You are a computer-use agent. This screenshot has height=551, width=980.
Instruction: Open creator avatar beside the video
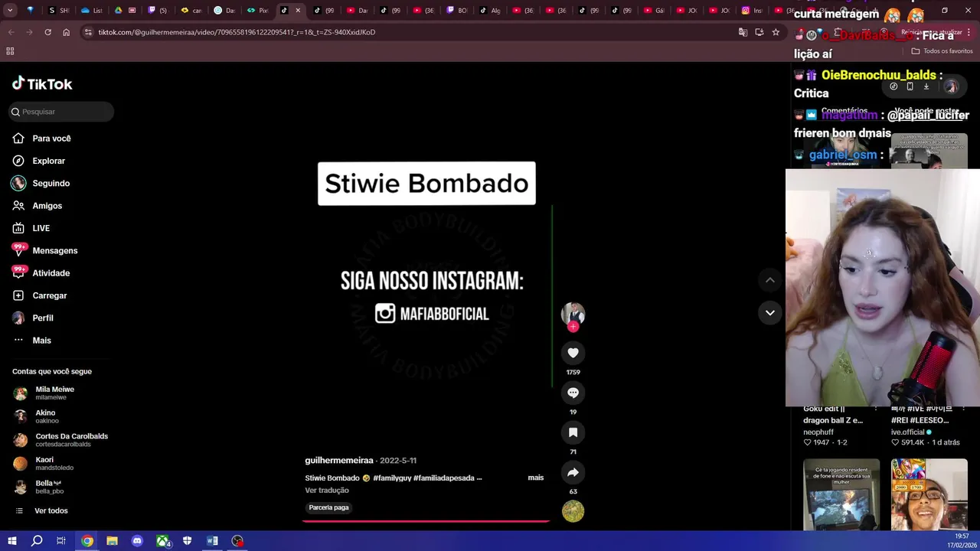(573, 313)
